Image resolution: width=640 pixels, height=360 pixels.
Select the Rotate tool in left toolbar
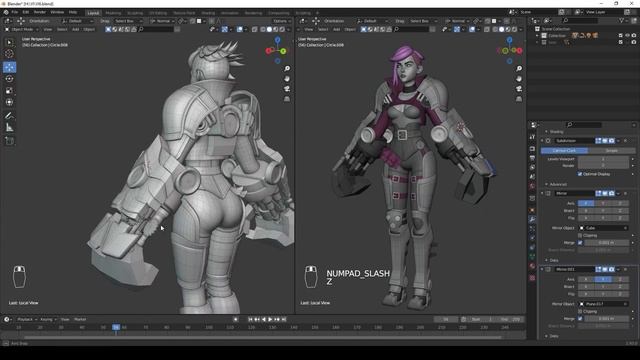[x=9, y=79]
